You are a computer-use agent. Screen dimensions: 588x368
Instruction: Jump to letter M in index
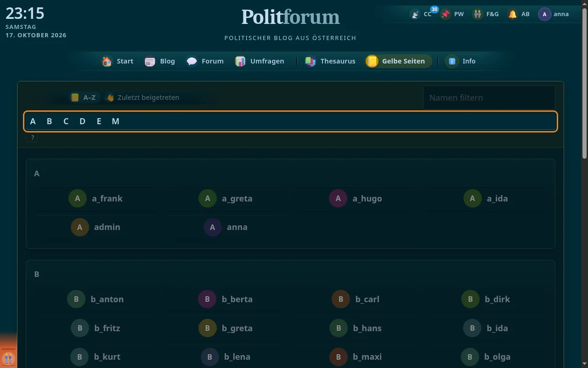[115, 121]
